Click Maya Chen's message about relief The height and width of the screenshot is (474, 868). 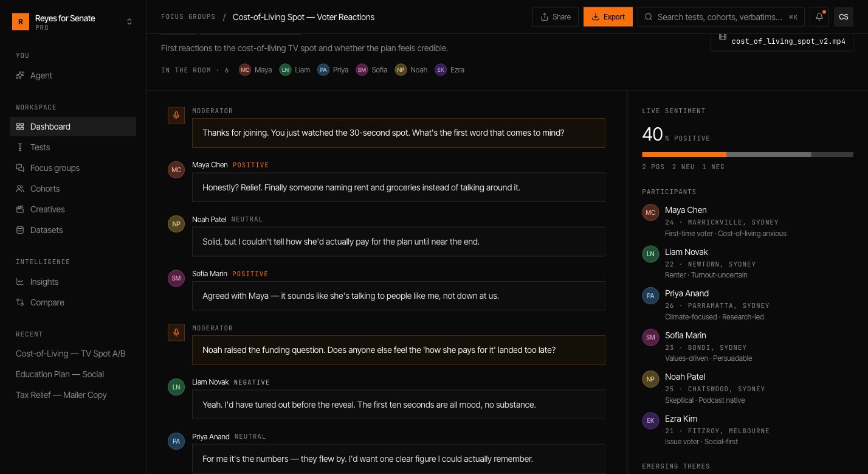point(399,187)
